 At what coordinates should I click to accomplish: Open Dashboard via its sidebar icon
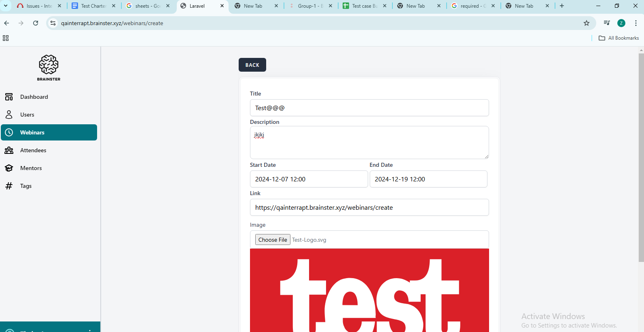(x=9, y=97)
